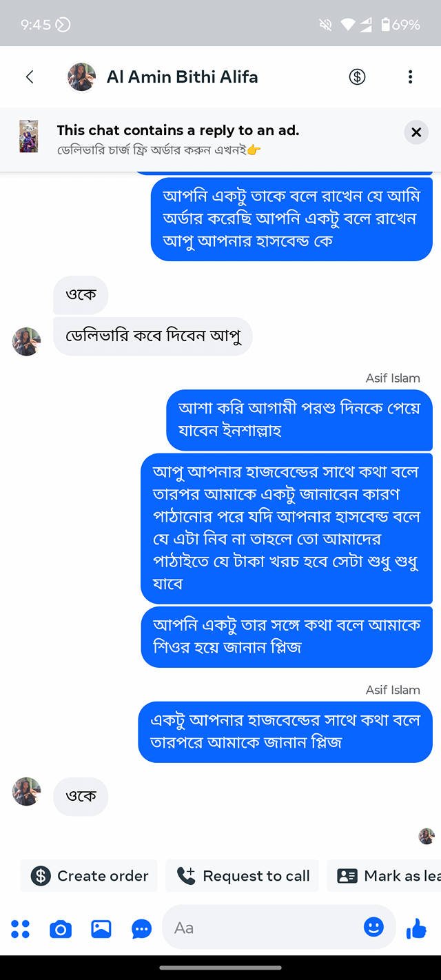This screenshot has width=441, height=980.
Task: Open the four-dot more actions menu
Action: 21,929
